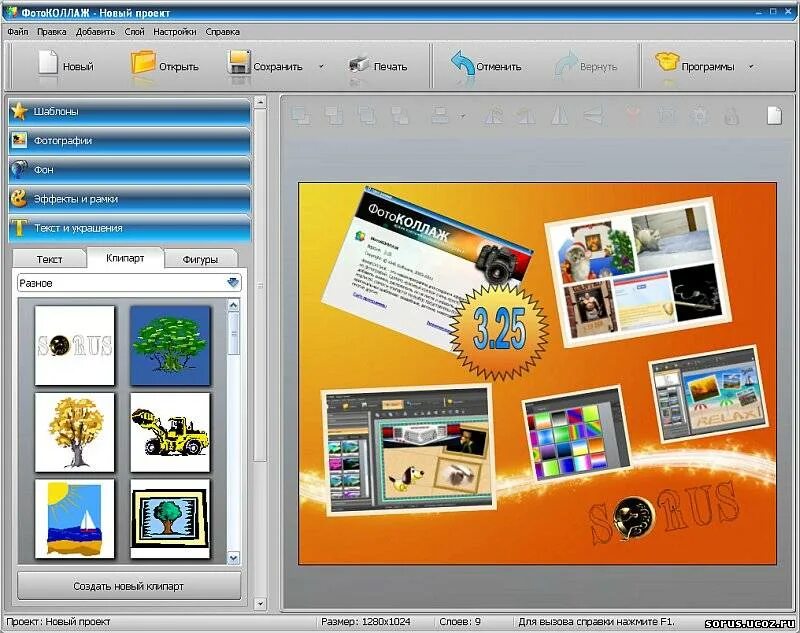The width and height of the screenshot is (800, 633).
Task: Expand the Фон section
Action: click(130, 169)
